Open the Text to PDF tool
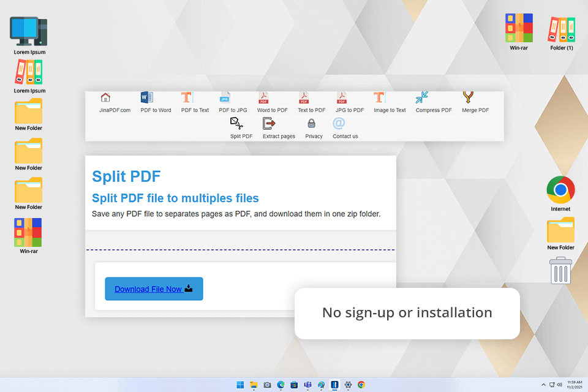588x392 pixels. pos(311,102)
